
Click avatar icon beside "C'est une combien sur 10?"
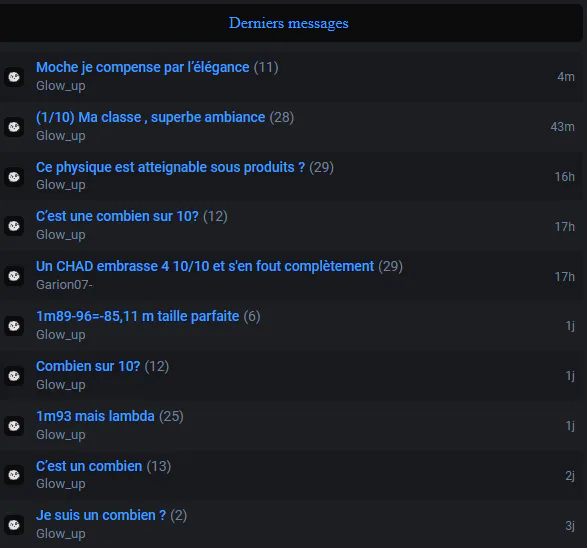click(x=14, y=226)
